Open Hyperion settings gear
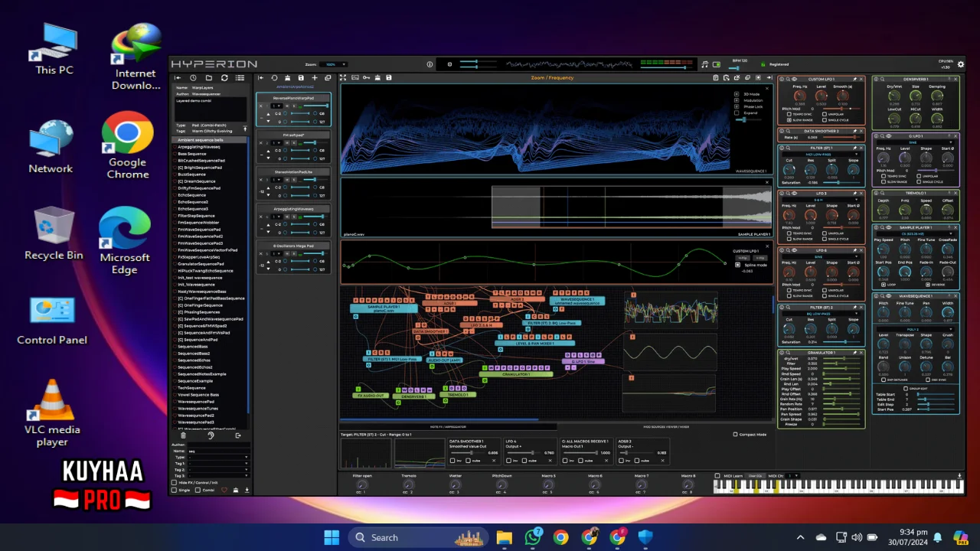 click(961, 64)
